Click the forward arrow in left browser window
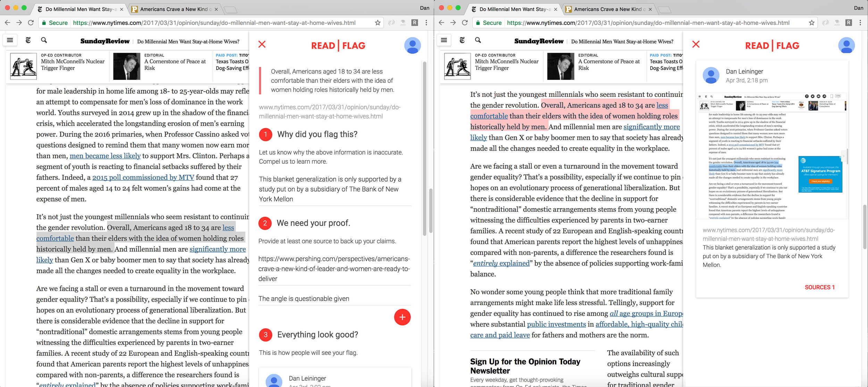This screenshot has height=387, width=868. (19, 23)
